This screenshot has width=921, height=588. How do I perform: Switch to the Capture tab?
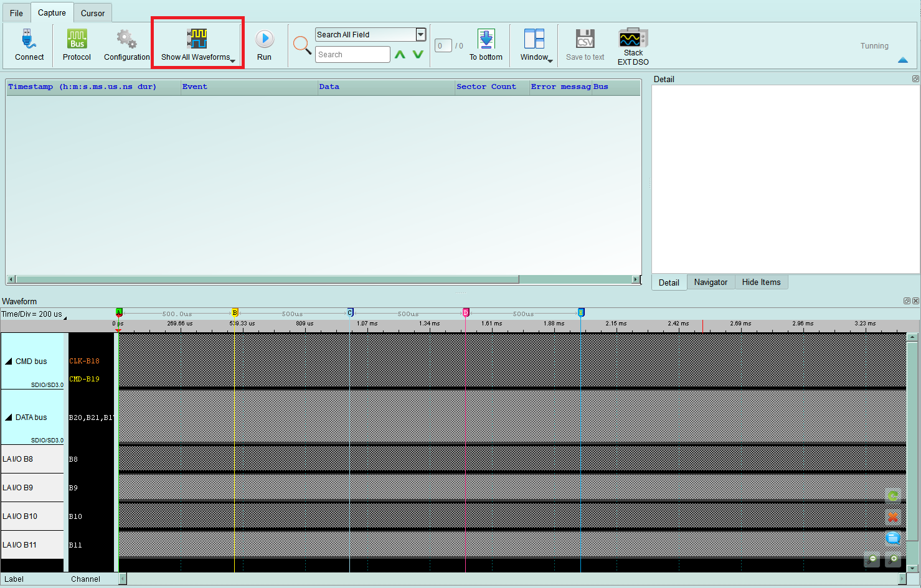[x=52, y=12]
